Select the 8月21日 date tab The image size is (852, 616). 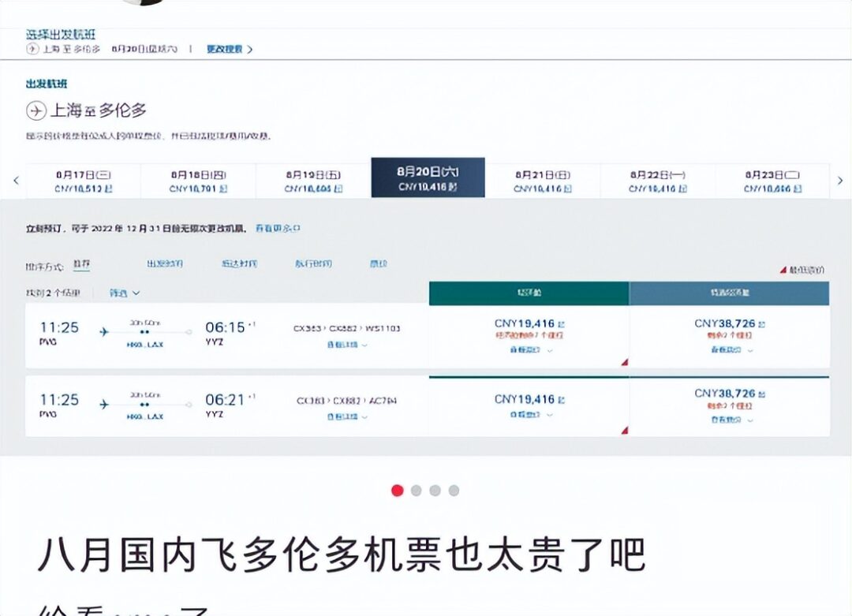coord(542,181)
